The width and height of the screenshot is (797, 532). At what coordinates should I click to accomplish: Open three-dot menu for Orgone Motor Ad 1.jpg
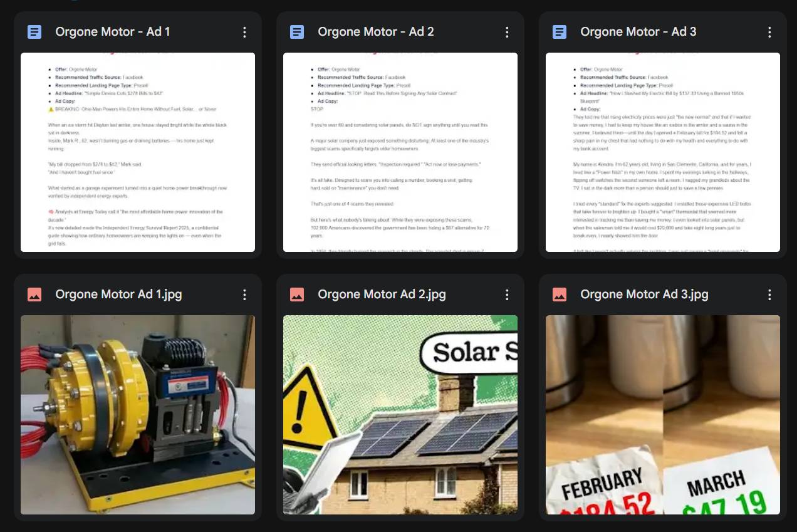tap(244, 295)
